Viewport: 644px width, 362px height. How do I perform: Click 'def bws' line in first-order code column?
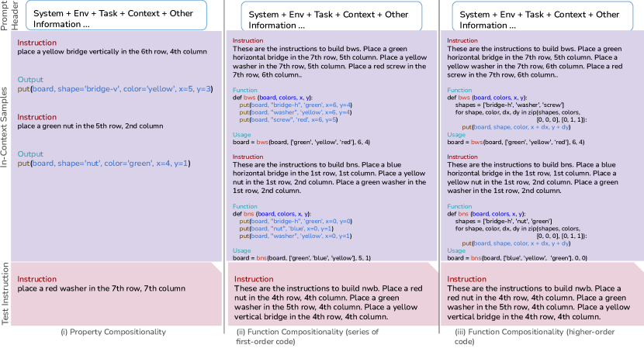click(272, 98)
